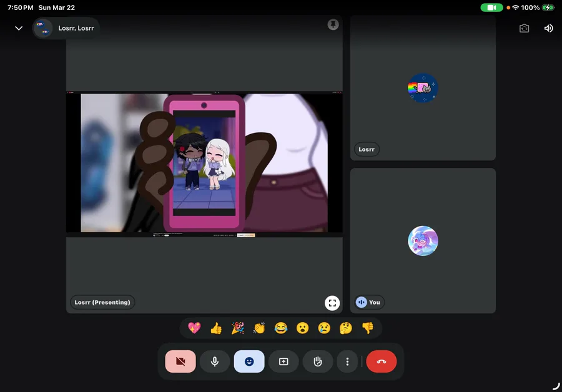
Task: Open the more options three-dot menu
Action: [x=347, y=361]
